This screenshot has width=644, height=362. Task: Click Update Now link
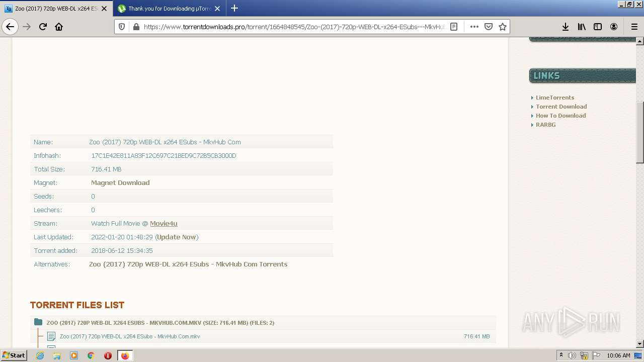tap(176, 237)
